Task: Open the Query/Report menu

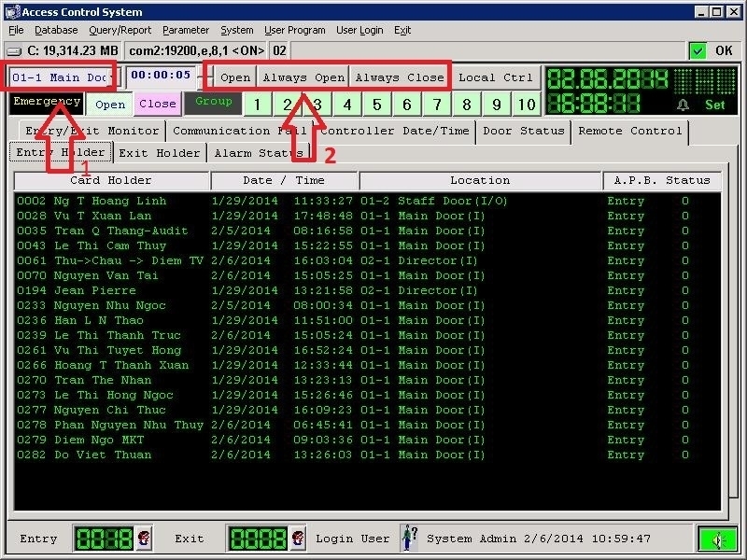Action: (120, 30)
